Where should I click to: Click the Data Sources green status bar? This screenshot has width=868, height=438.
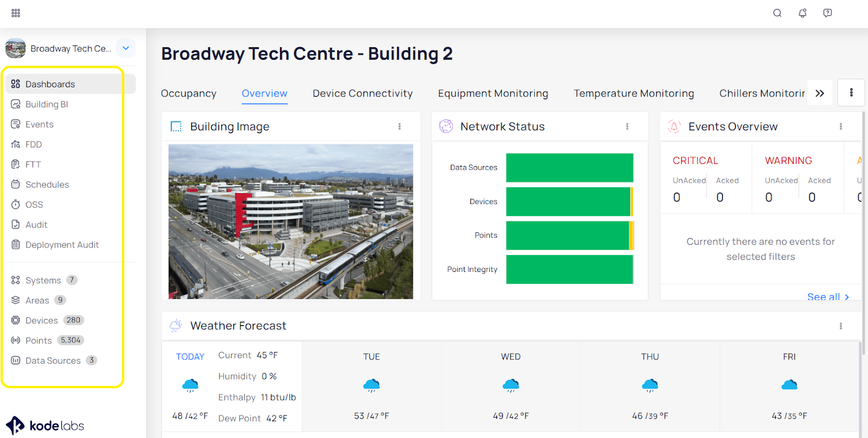point(570,168)
